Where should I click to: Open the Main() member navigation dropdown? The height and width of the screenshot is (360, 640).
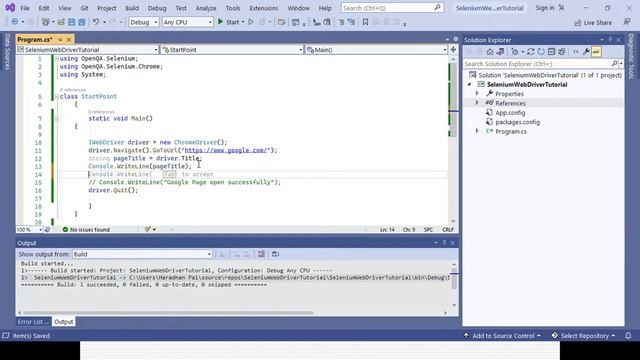[376, 49]
